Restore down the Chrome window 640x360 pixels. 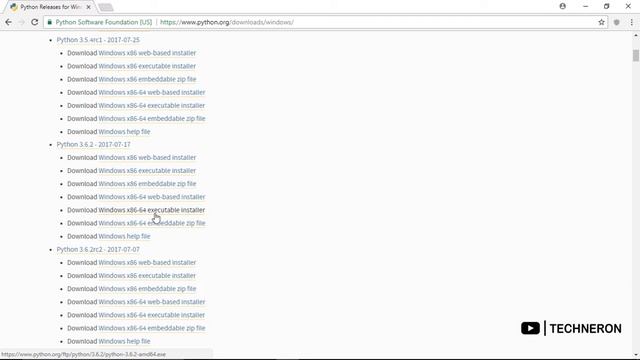pyautogui.click(x=607, y=6)
